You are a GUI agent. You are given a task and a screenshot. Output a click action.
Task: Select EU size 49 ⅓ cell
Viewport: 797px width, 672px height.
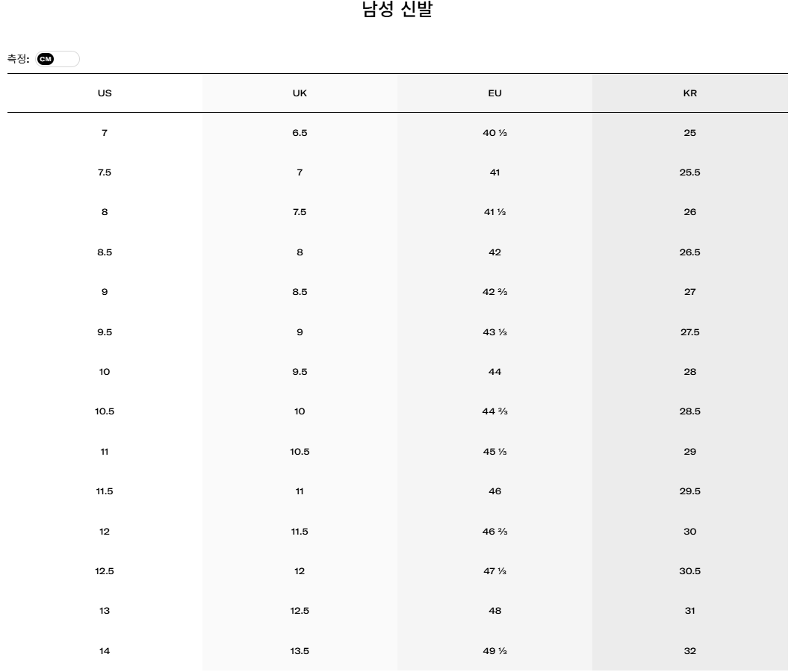495,650
